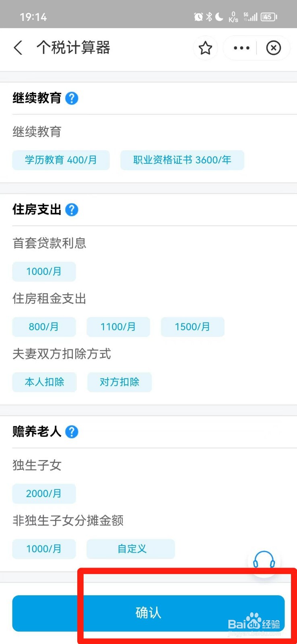Select 2000/月 only-child elderly support
The width and height of the screenshot is (297, 644).
click(x=44, y=494)
